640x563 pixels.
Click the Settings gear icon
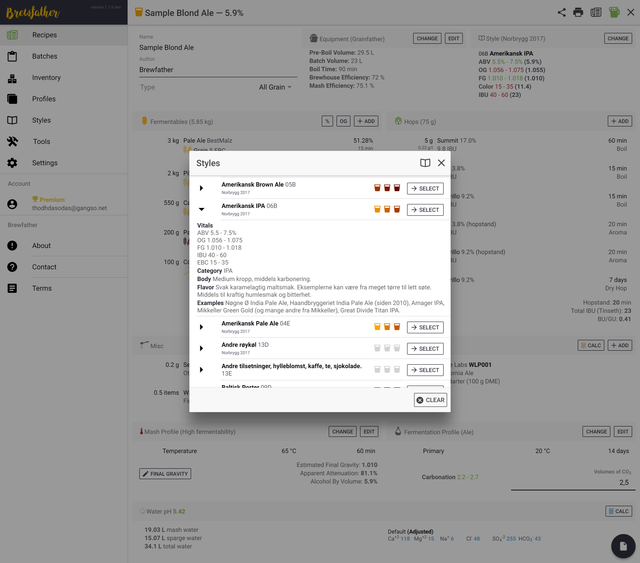click(12, 163)
